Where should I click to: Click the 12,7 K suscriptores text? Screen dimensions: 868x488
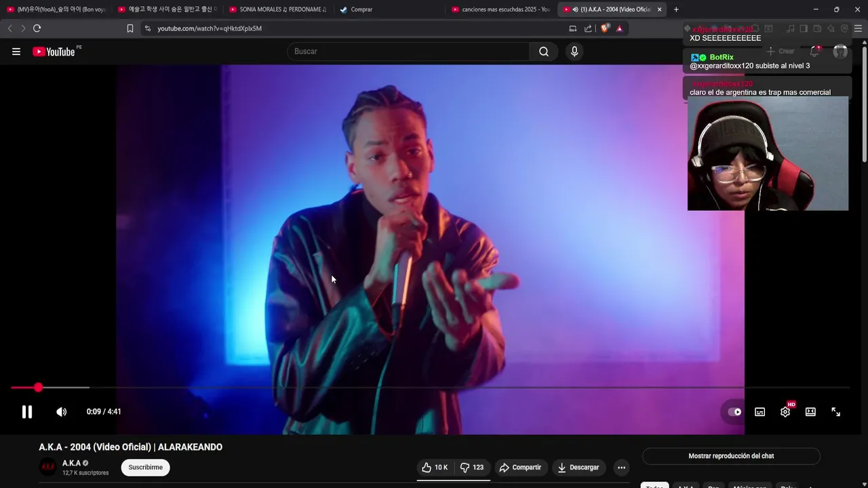pos(85,473)
